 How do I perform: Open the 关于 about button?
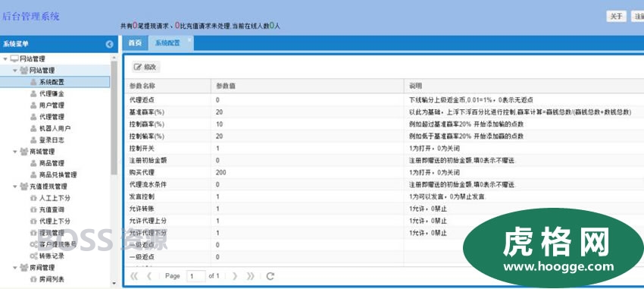(x=616, y=17)
